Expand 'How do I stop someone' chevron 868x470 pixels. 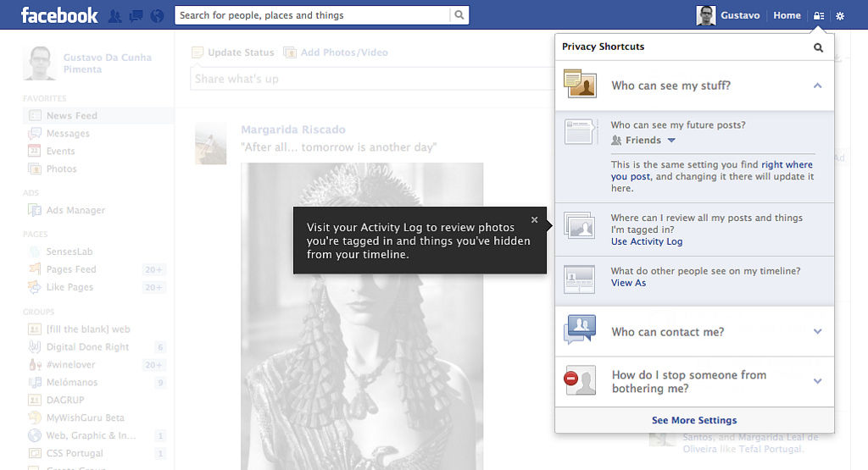818,381
